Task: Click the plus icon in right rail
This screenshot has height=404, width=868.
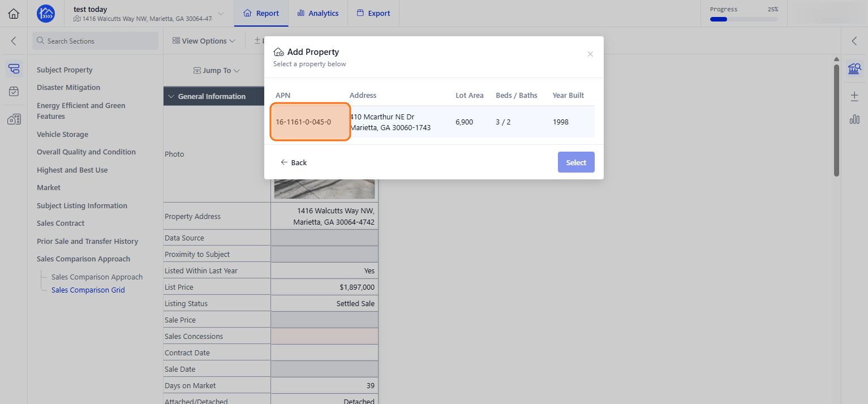Action: click(854, 96)
